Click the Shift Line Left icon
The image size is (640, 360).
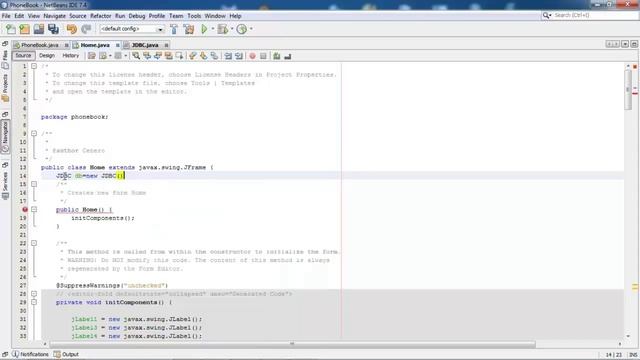tap(228, 56)
